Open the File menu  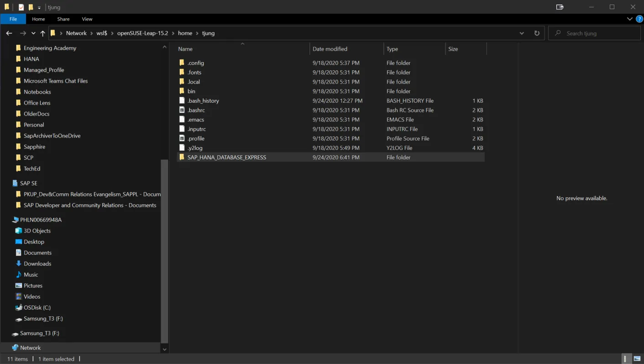tap(13, 19)
